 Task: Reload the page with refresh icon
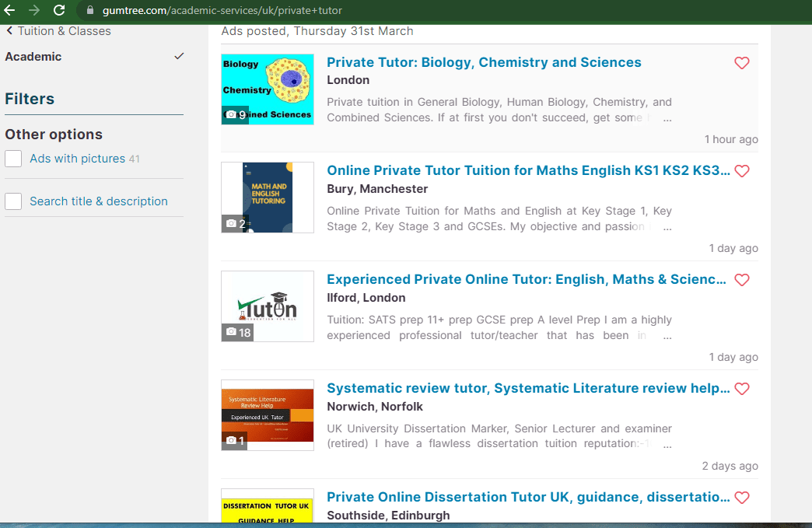(59, 10)
